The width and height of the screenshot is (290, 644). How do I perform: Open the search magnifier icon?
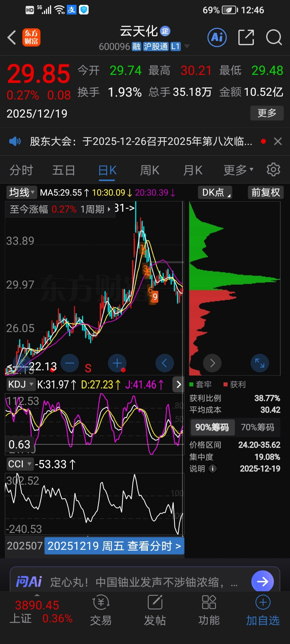click(274, 37)
